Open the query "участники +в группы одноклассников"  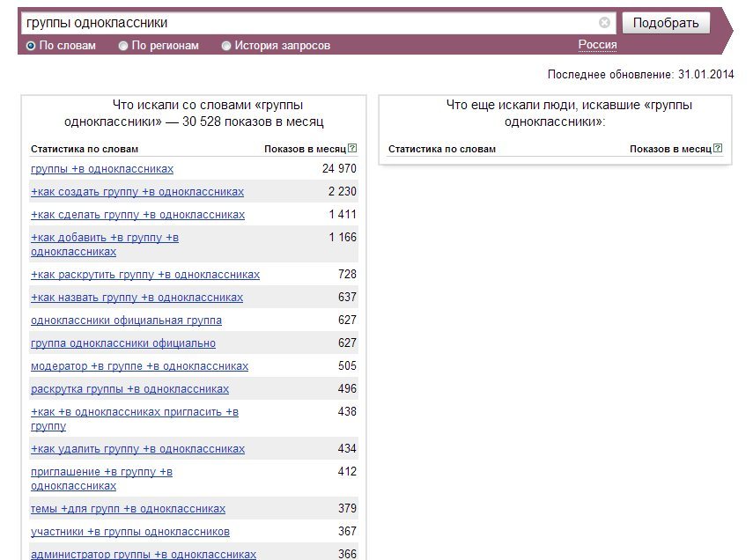[130, 532]
